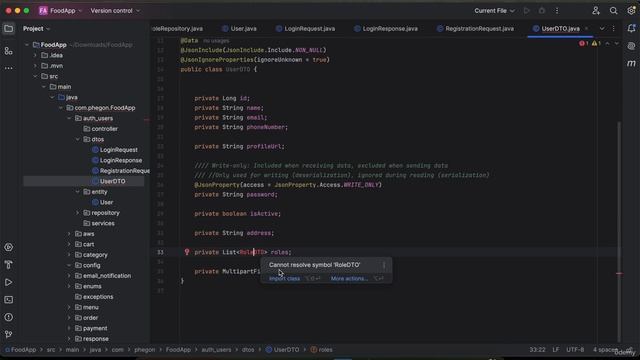Switch to LoginResponse.java tab

pos(386,29)
